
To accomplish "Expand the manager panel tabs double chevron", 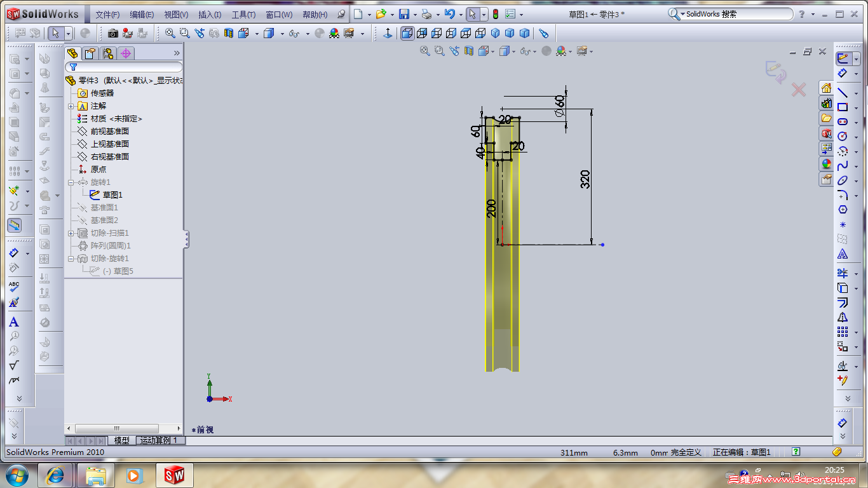I will point(177,53).
